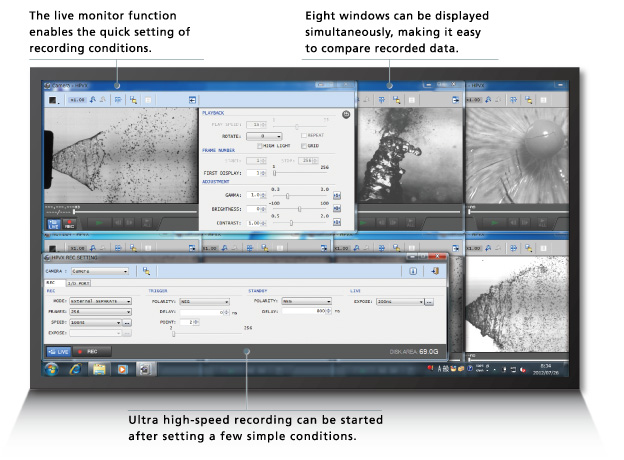624x460 pixels.
Task: Open Internet Explorer from the taskbar
Action: pos(74,369)
